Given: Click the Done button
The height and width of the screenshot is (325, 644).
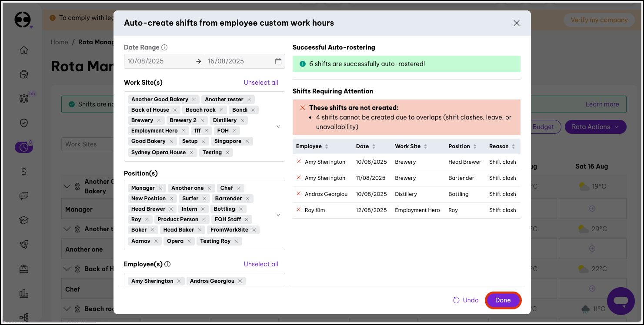Looking at the screenshot, I should (503, 300).
